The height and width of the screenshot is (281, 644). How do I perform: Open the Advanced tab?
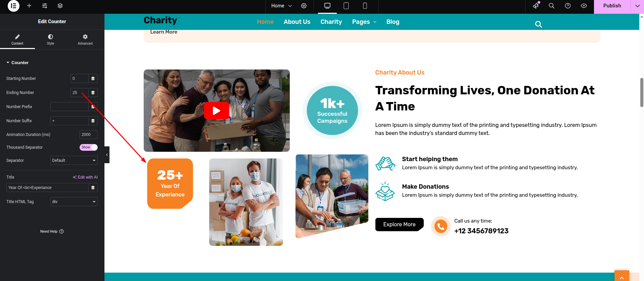(x=85, y=39)
